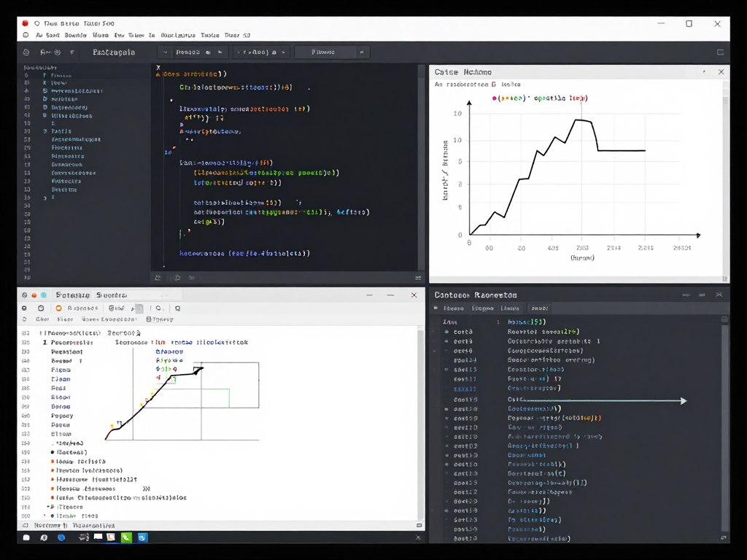The height and width of the screenshot is (560, 747).
Task: Expand the plus-marked tree item near the bottom of the lower-left list
Action: pyautogui.click(x=49, y=506)
